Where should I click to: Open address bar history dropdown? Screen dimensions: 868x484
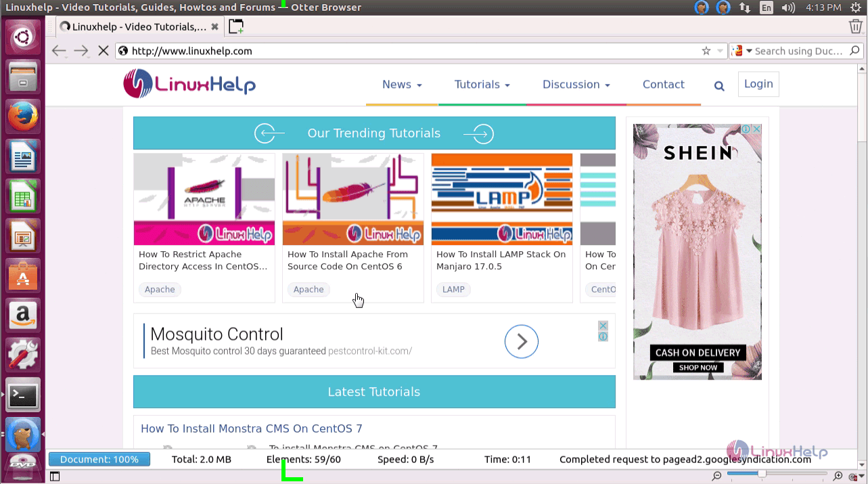(720, 51)
